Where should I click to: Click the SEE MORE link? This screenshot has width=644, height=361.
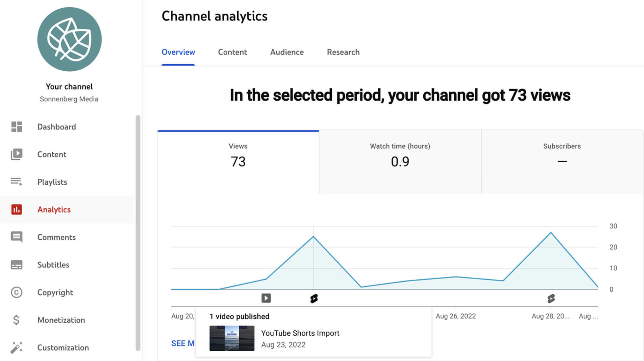click(x=183, y=343)
